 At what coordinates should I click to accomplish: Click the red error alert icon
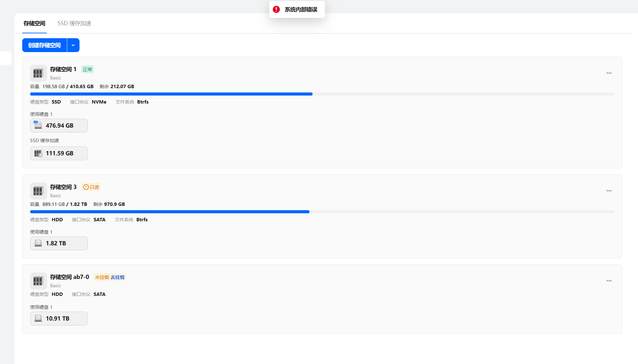(276, 10)
